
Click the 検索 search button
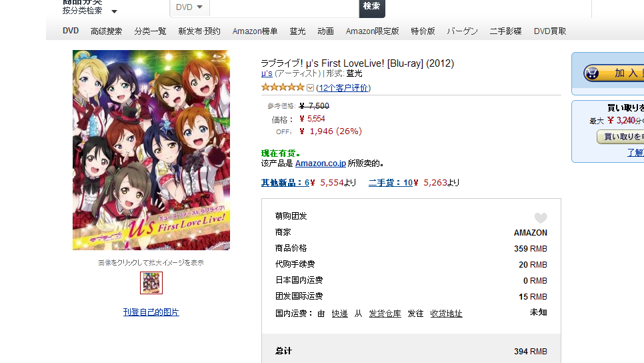point(372,7)
